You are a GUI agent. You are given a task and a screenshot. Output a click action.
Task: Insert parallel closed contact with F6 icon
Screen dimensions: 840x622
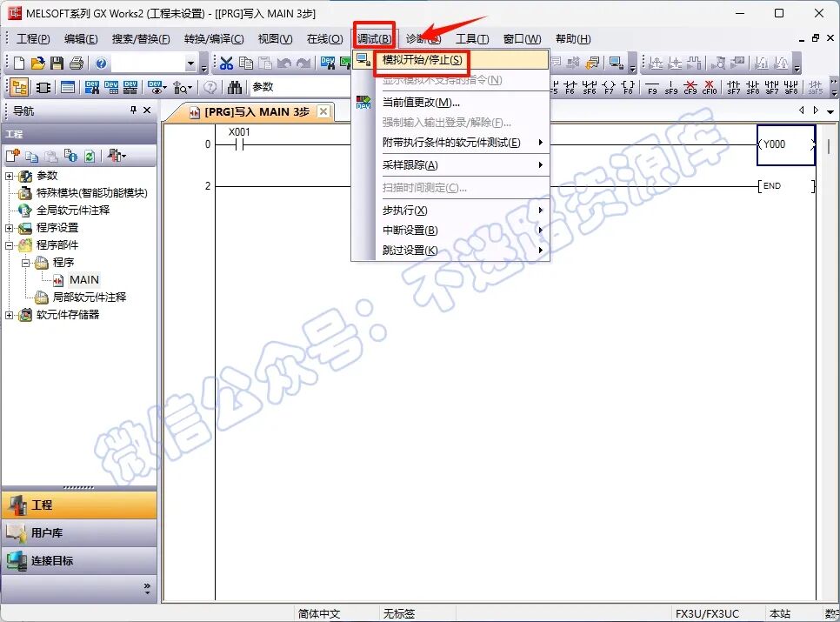[x=570, y=87]
